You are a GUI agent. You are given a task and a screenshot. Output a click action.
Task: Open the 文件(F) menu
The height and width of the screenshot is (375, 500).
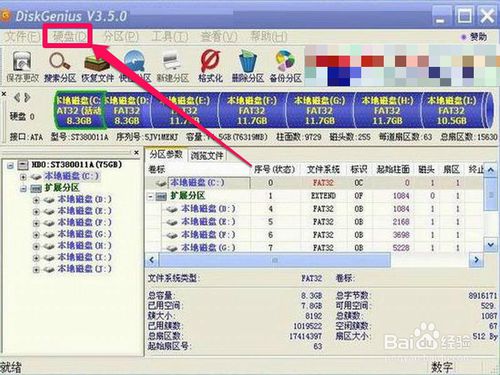click(x=23, y=37)
